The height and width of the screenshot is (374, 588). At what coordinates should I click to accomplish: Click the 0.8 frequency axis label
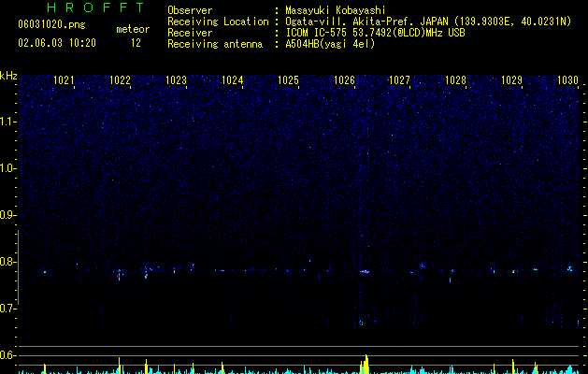pos(7,262)
